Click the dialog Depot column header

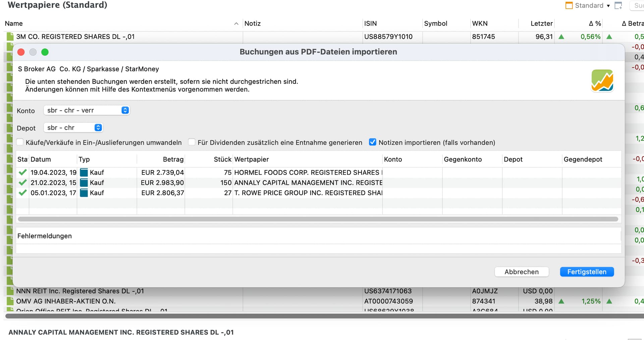532,159
